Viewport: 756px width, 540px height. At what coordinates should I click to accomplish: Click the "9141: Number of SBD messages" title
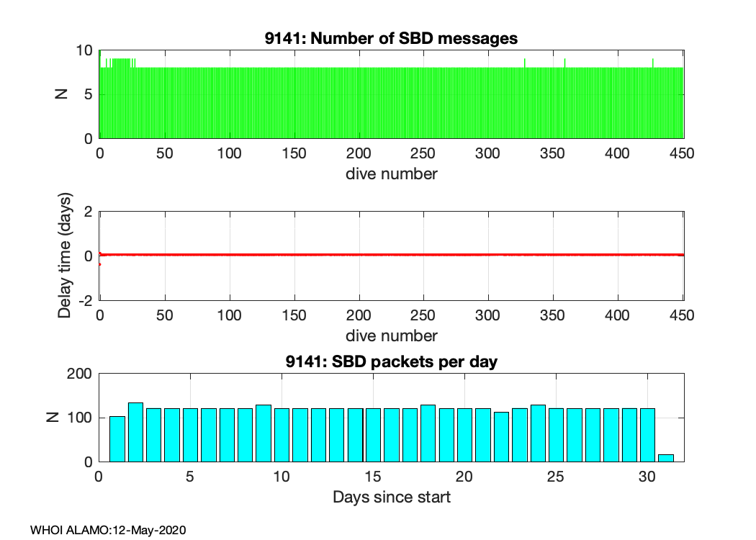(391, 38)
